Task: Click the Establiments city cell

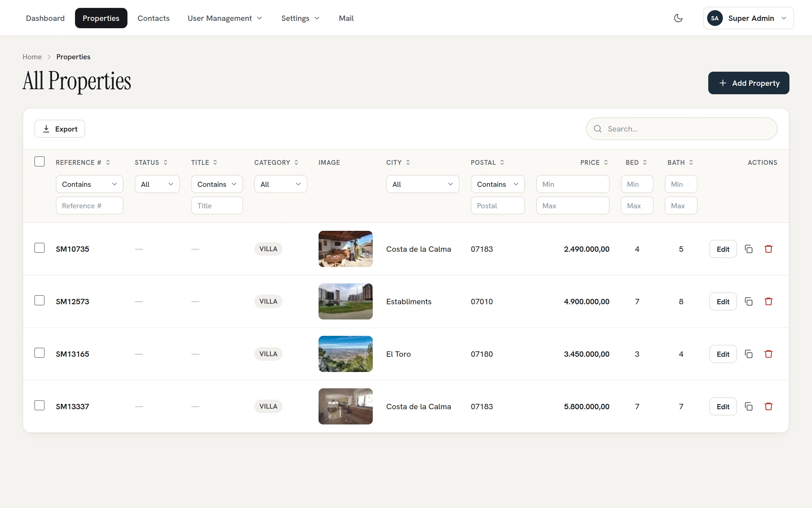Action: coord(409,301)
